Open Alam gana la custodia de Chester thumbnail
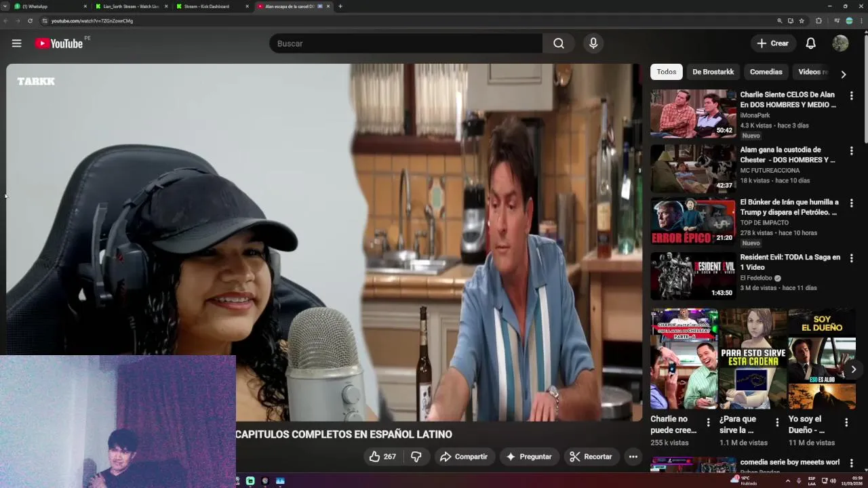This screenshot has width=868, height=488. point(693,168)
